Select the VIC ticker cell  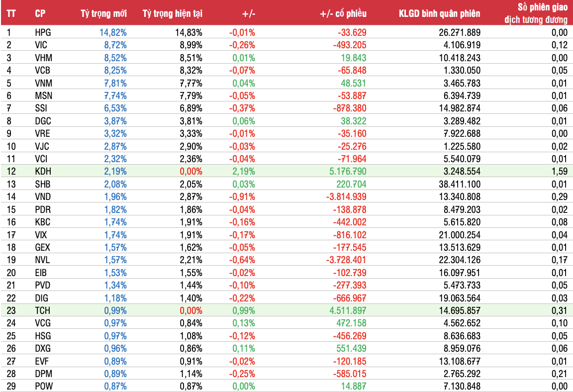coord(41,45)
